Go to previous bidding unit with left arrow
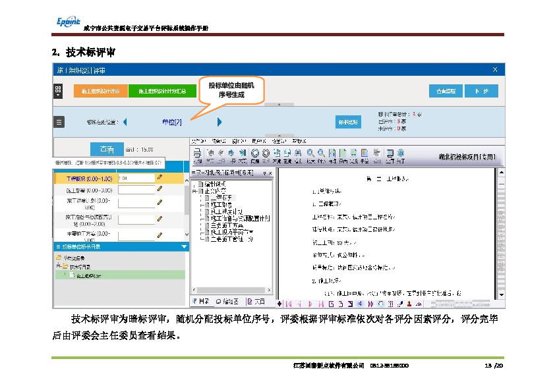 (125, 122)
